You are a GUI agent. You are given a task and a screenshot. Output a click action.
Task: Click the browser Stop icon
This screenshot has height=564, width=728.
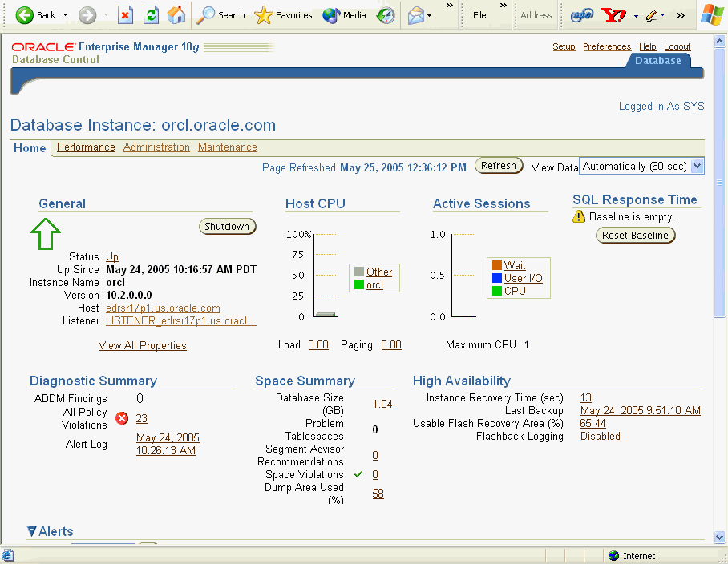click(125, 15)
